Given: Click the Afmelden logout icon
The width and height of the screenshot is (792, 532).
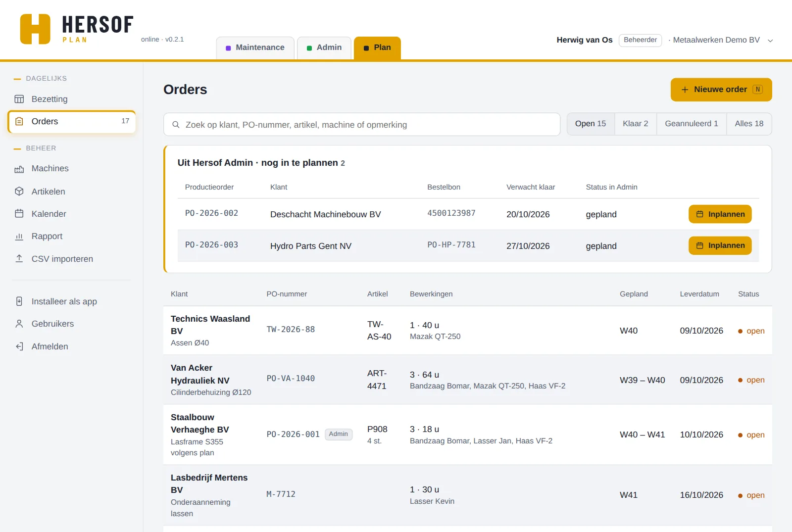Looking at the screenshot, I should coord(19,346).
